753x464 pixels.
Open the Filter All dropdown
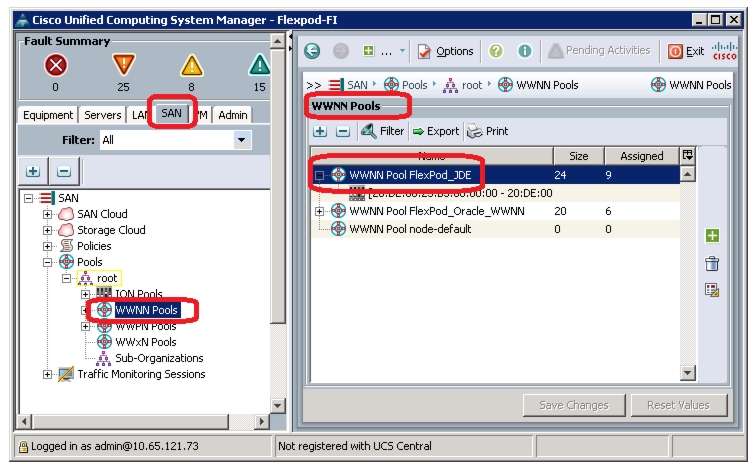pos(242,140)
